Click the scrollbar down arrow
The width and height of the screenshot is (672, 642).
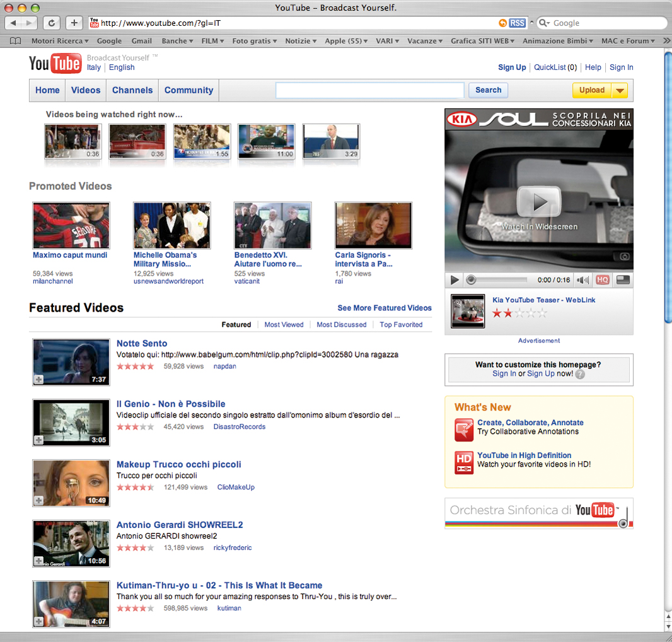668,627
